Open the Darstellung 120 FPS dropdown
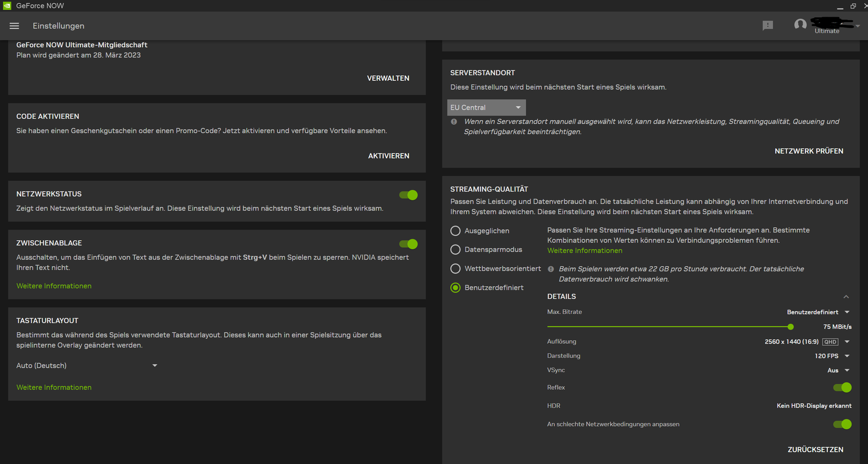This screenshot has height=464, width=868. pos(832,356)
